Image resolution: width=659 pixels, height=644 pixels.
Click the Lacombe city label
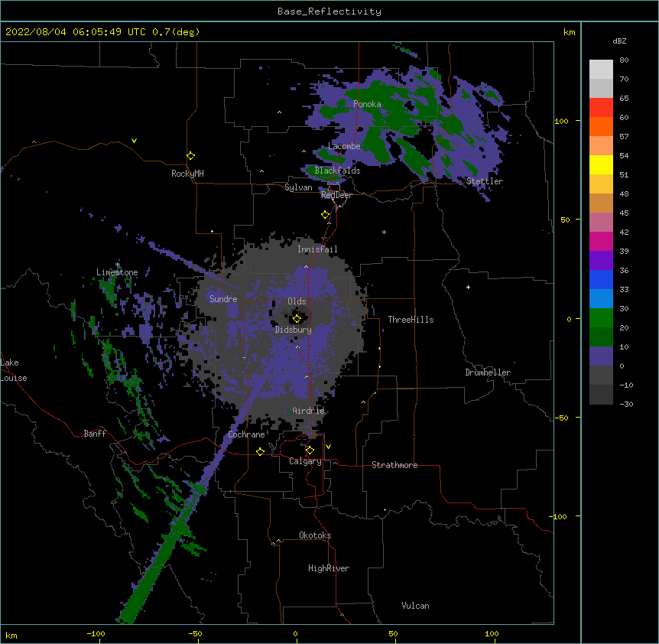(344, 146)
